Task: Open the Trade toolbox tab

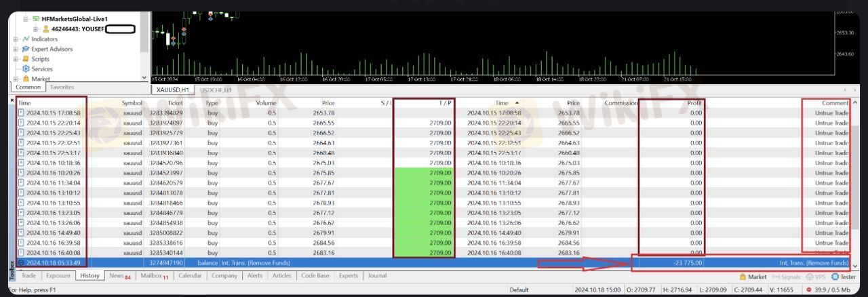Action: point(28,276)
